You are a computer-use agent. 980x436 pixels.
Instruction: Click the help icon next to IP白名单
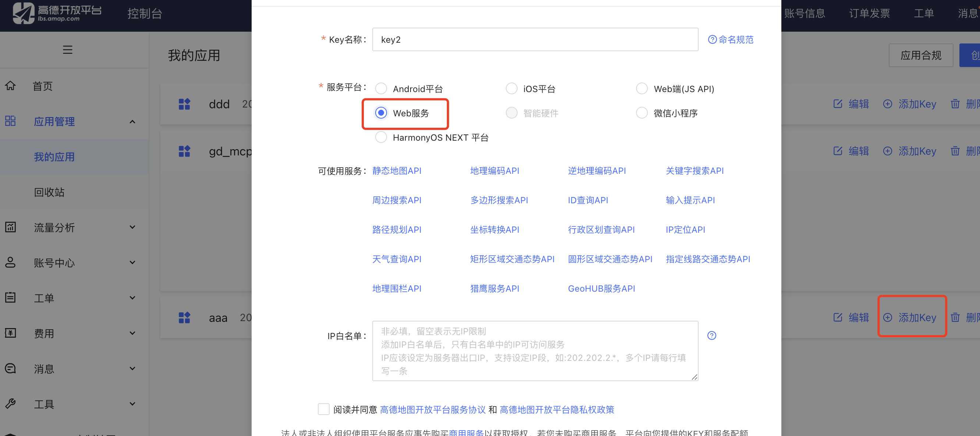click(711, 335)
